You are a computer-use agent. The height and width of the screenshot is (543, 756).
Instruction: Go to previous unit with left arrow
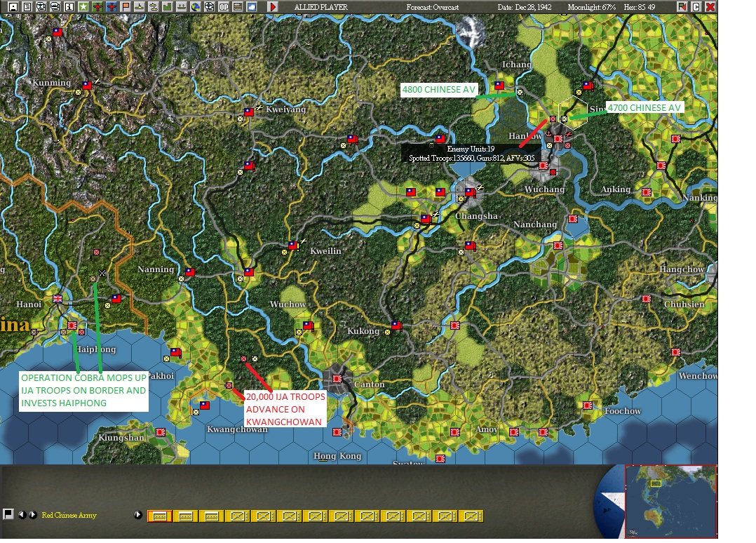pyautogui.click(x=22, y=514)
